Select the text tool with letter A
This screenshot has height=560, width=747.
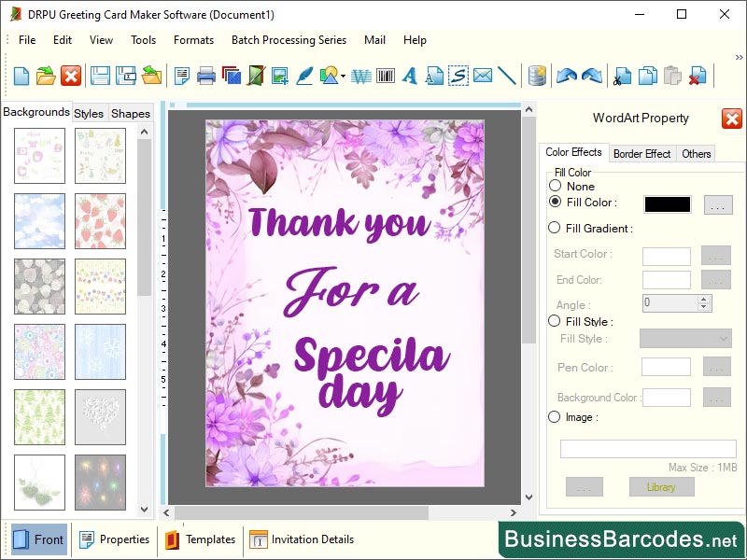click(x=409, y=77)
